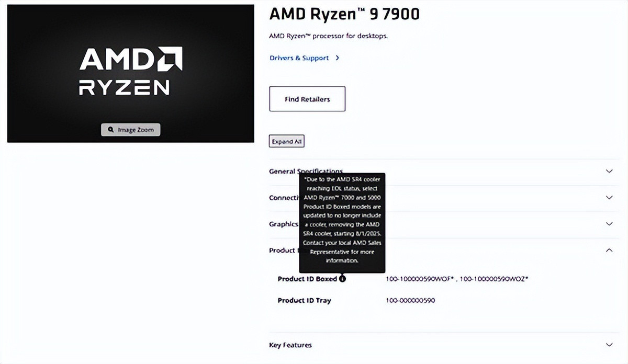Collapse the Product IDs section chevron
The width and height of the screenshot is (628, 364).
[x=609, y=251]
